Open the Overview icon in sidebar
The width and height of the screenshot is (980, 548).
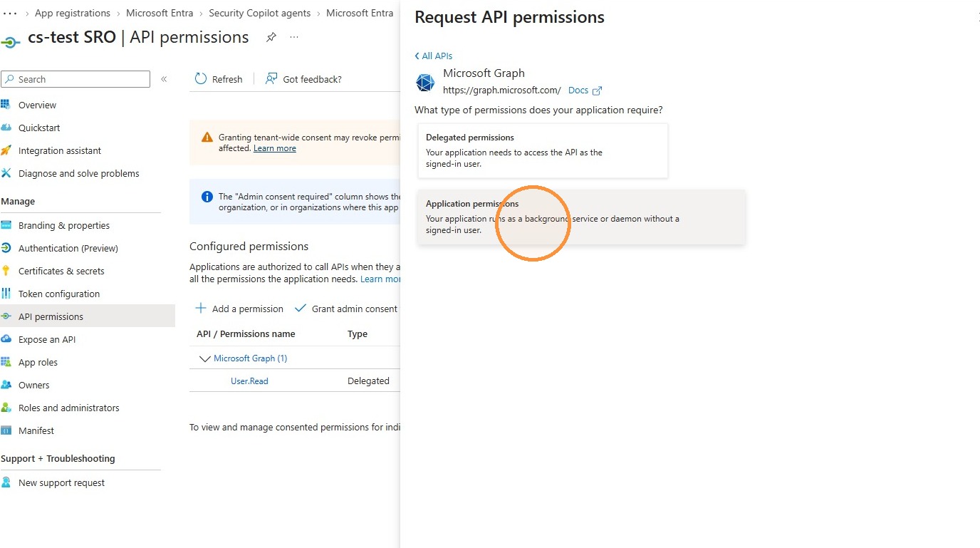point(6,105)
